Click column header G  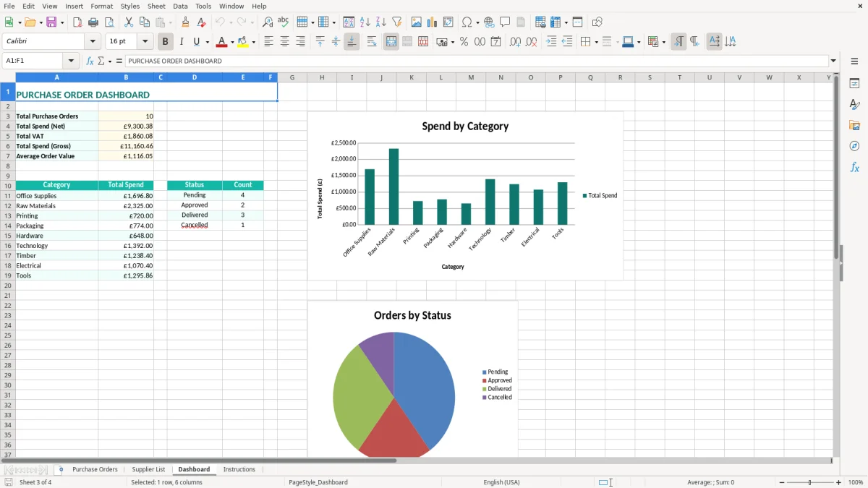click(x=292, y=77)
